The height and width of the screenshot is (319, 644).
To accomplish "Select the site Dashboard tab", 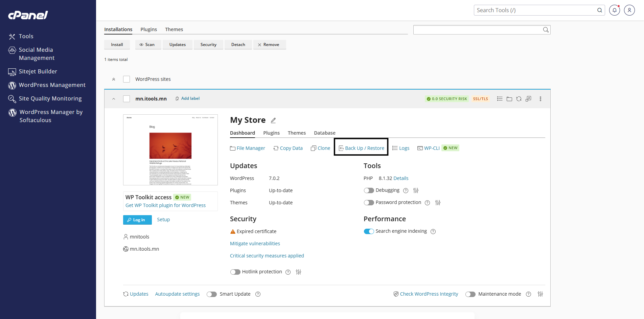I will [x=243, y=133].
